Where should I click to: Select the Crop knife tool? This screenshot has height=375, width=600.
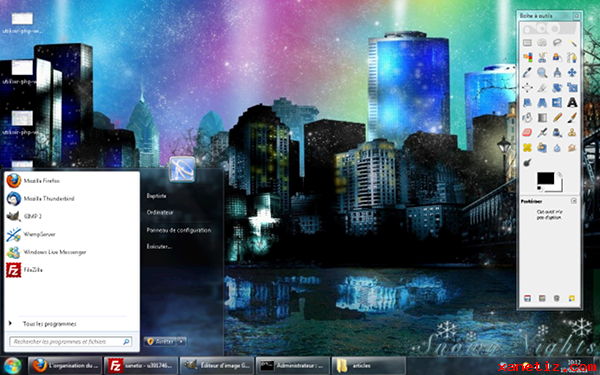542,88
